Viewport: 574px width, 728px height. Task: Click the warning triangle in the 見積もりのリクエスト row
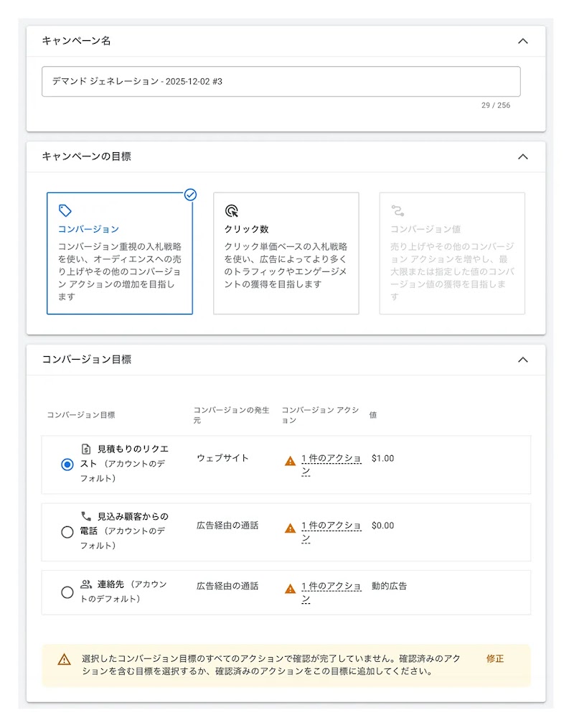[289, 459]
